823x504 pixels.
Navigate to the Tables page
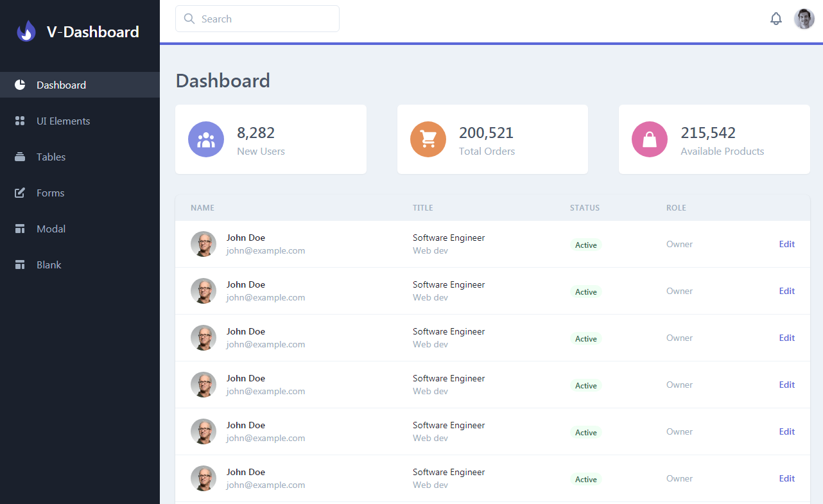tap(51, 156)
